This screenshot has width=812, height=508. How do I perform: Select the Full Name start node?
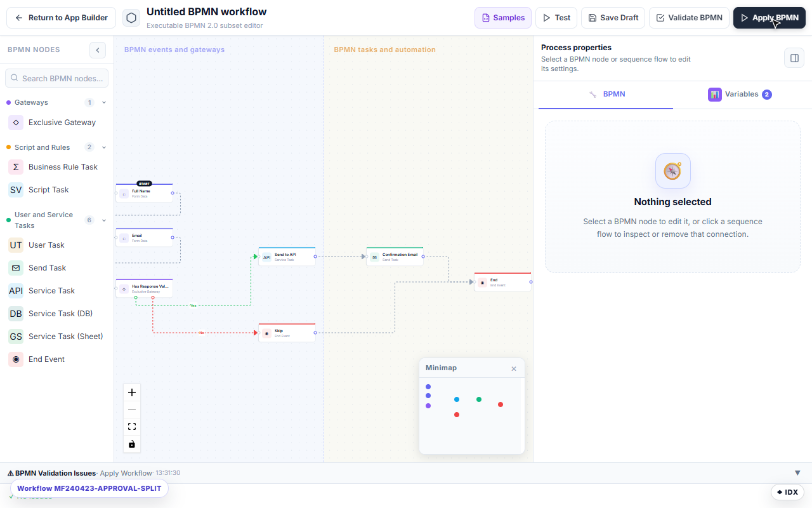tap(144, 193)
